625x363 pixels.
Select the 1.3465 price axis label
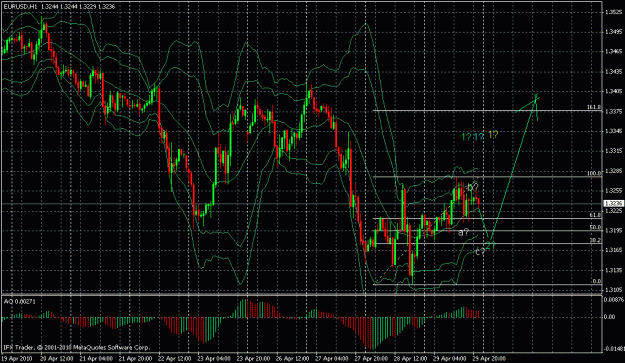[613, 52]
